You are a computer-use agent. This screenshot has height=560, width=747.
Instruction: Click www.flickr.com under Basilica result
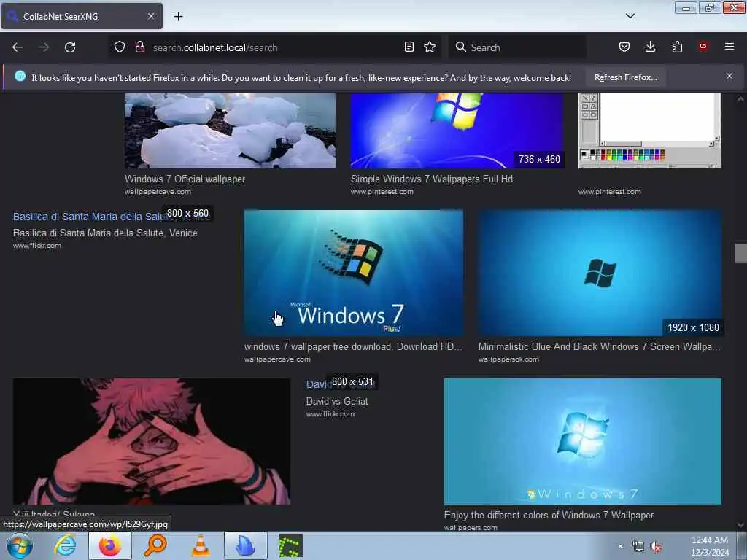tap(37, 246)
